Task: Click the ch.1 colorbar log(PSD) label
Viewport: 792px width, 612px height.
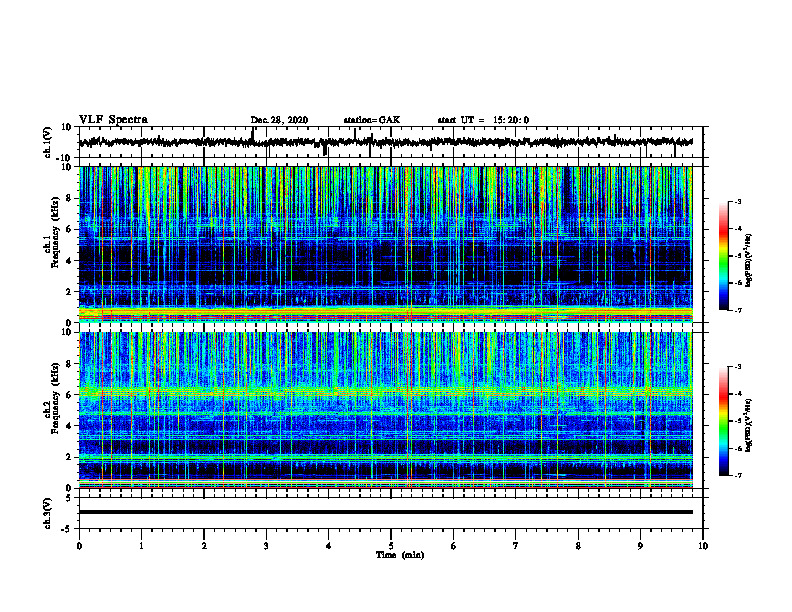Action: click(748, 261)
